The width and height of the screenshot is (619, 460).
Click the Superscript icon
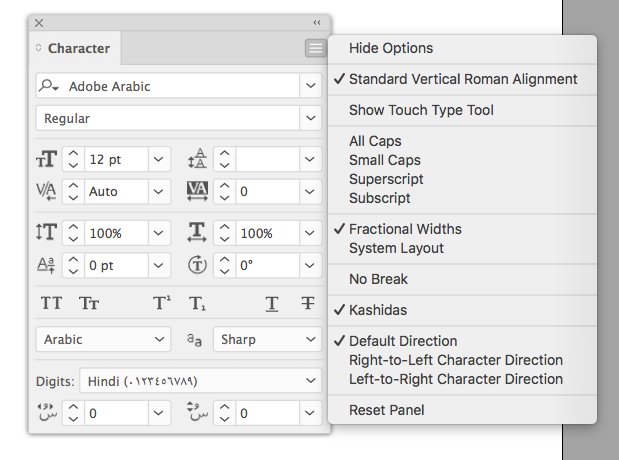click(x=161, y=304)
